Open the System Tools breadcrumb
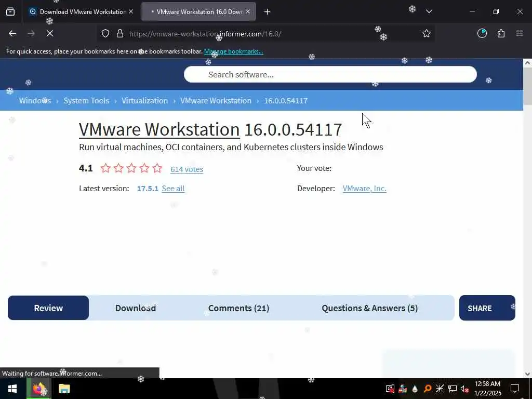 (87, 101)
